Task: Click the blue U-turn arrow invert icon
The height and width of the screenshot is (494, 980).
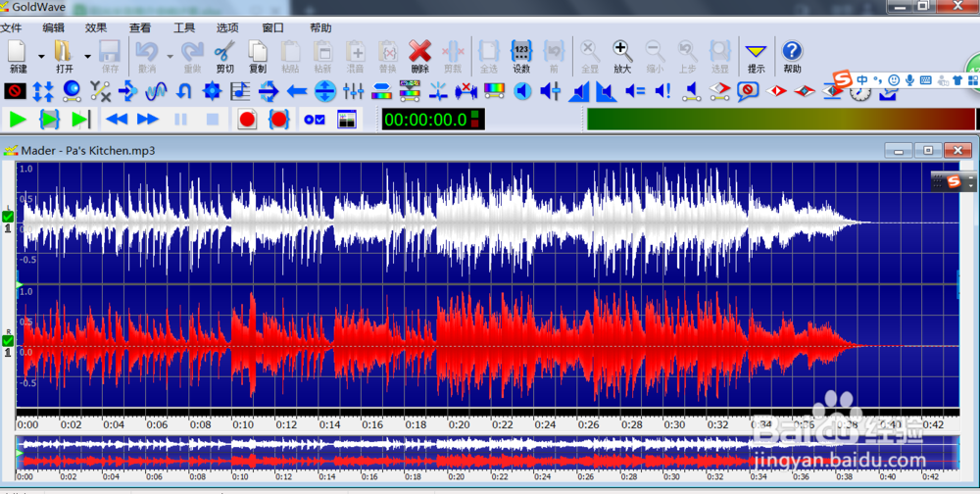Action: point(183,91)
